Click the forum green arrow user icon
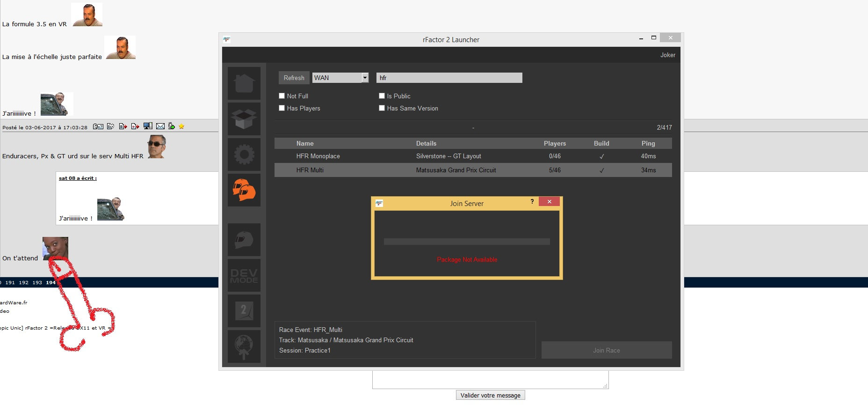Image resolution: width=868 pixels, height=405 pixels. click(172, 126)
